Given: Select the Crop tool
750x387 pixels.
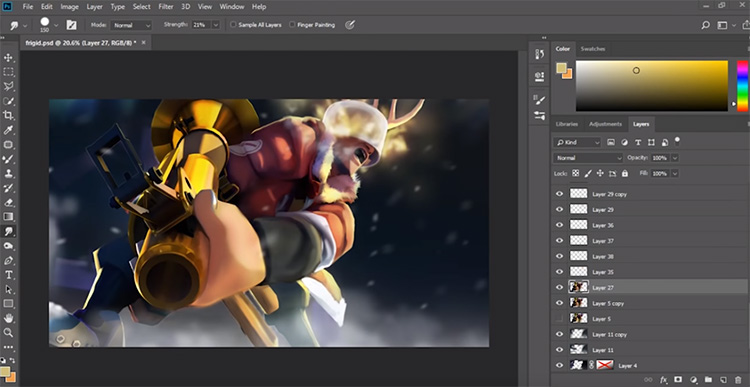Looking at the screenshot, I should [x=8, y=115].
